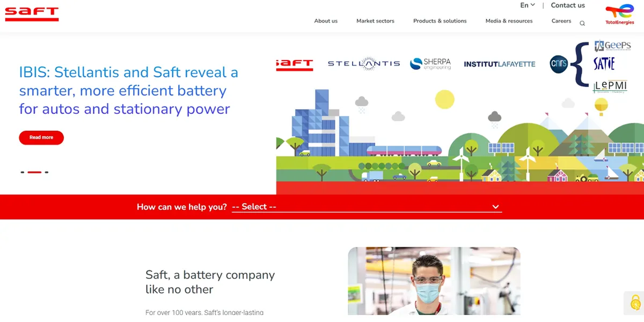Click the Saft logo in the top left
Screen dimensions: 644x322
click(x=32, y=14)
